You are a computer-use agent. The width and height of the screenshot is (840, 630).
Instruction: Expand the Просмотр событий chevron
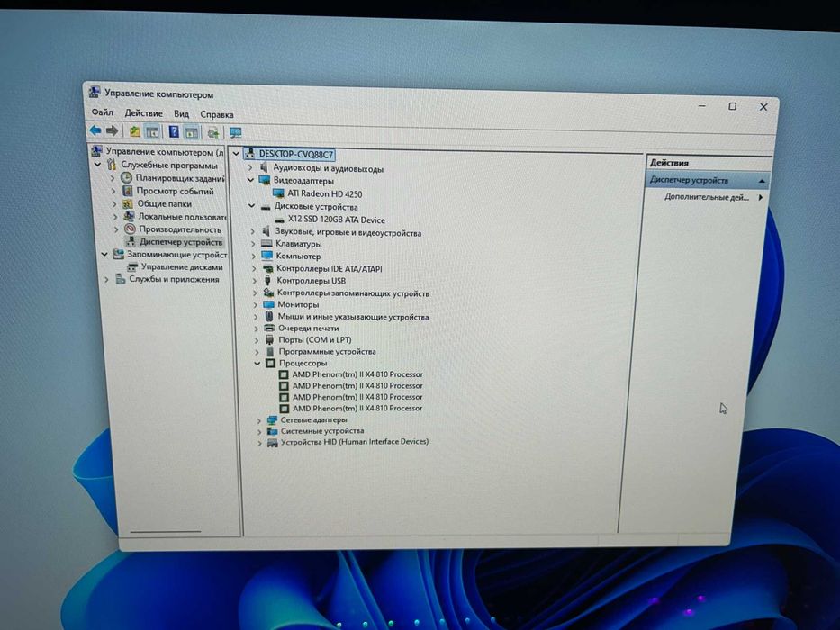click(x=113, y=191)
